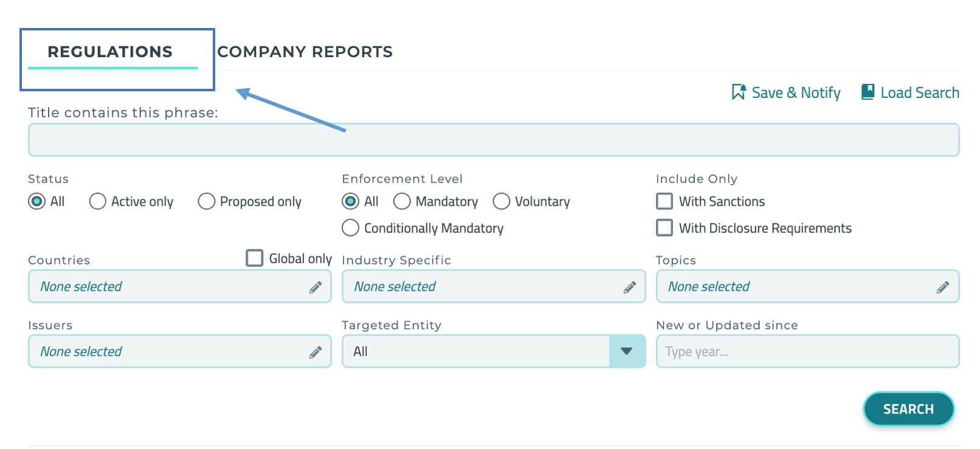Select the Active only status option
Screen dimensions: 980x449
(98, 201)
